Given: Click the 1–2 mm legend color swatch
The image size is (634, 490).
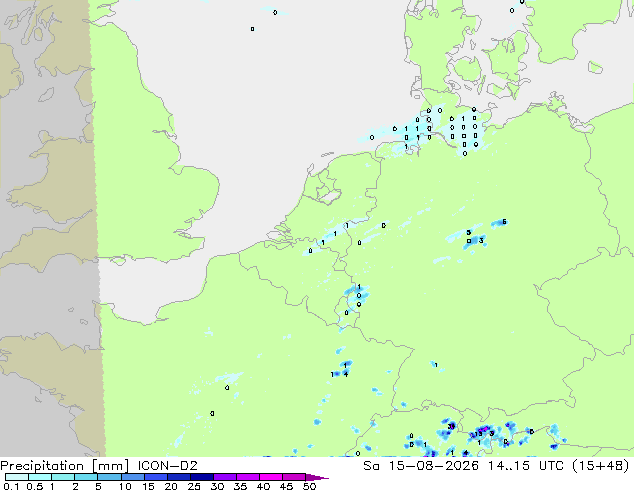Looking at the screenshot, I should 63,477.
